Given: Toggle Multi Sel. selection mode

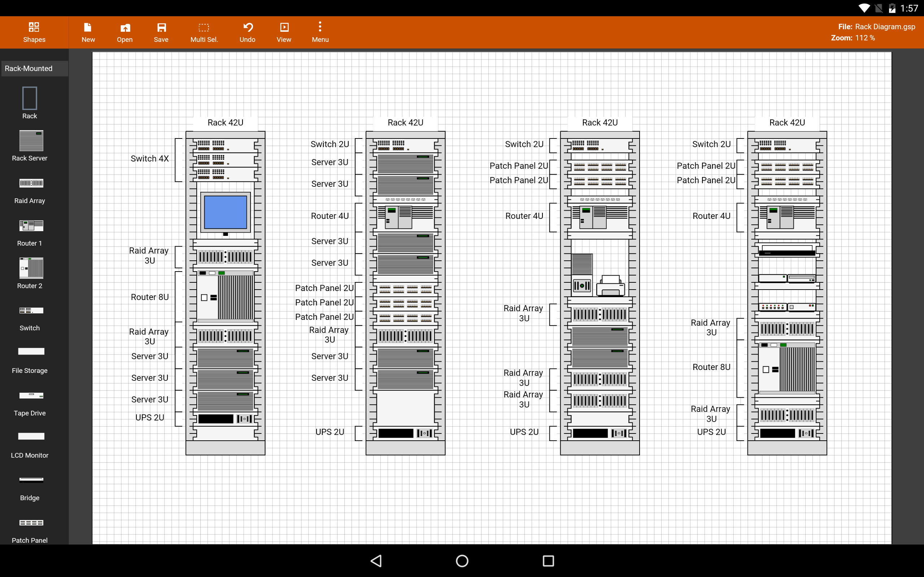Looking at the screenshot, I should point(204,32).
